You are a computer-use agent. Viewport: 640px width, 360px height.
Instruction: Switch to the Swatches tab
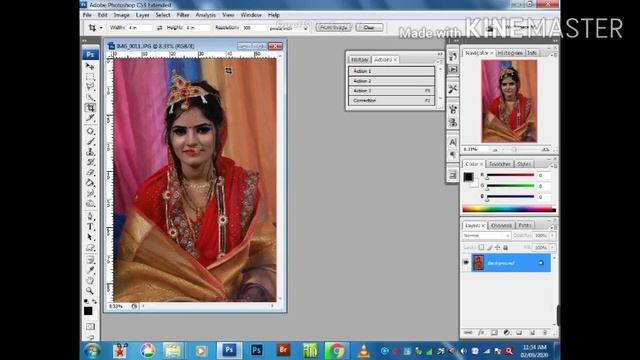tap(500, 164)
